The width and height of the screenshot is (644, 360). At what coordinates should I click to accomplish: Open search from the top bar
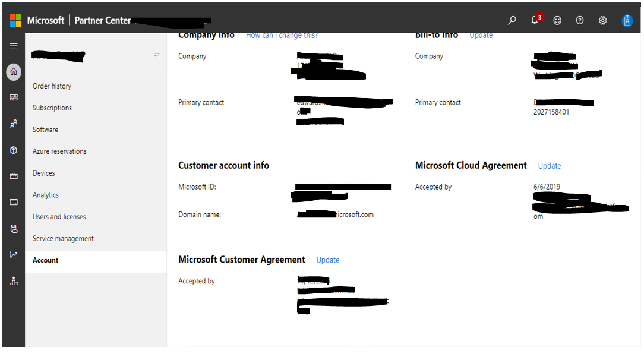click(512, 20)
